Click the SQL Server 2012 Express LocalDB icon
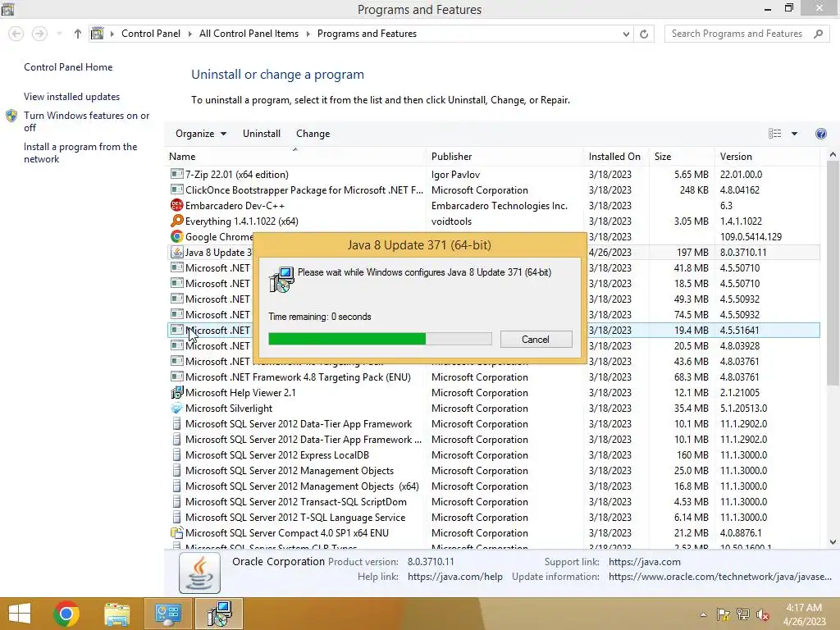The image size is (840, 630). coord(176,454)
